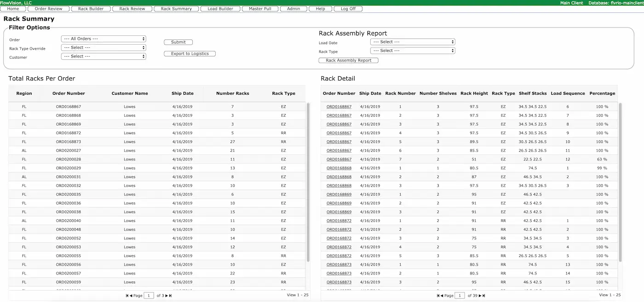The image size is (644, 302).
Task: Open the Load Builder menu tab
Action: click(x=220, y=9)
